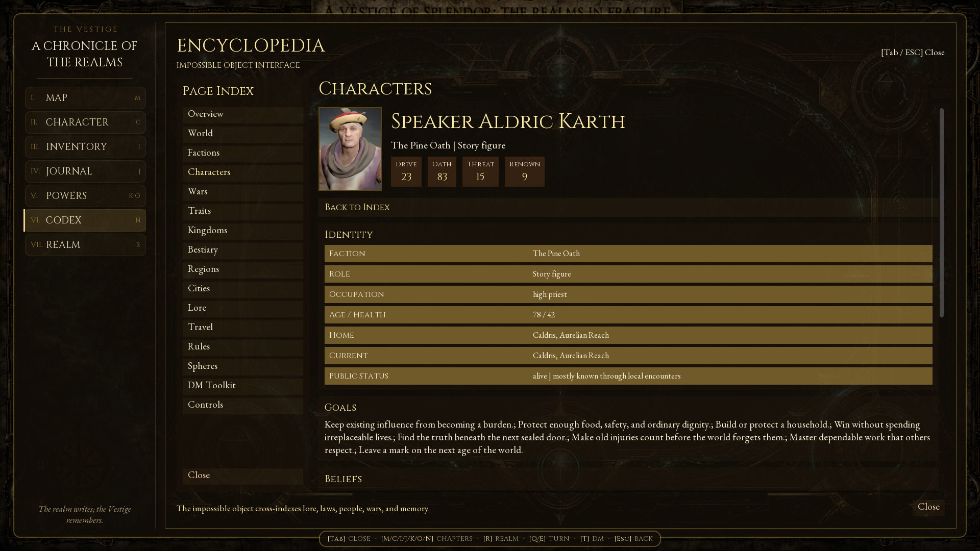Switch to the Character chapter
980x551 pixels.
[85, 122]
